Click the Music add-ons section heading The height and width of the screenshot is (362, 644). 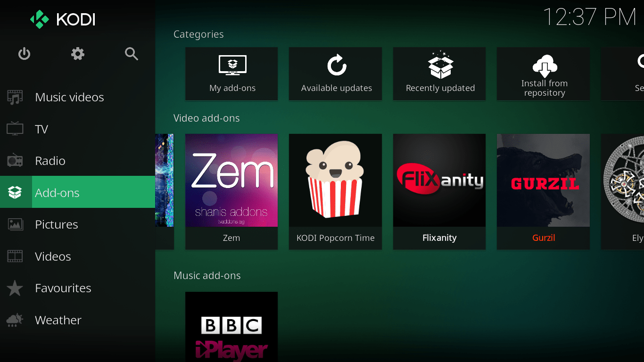pos(207,276)
